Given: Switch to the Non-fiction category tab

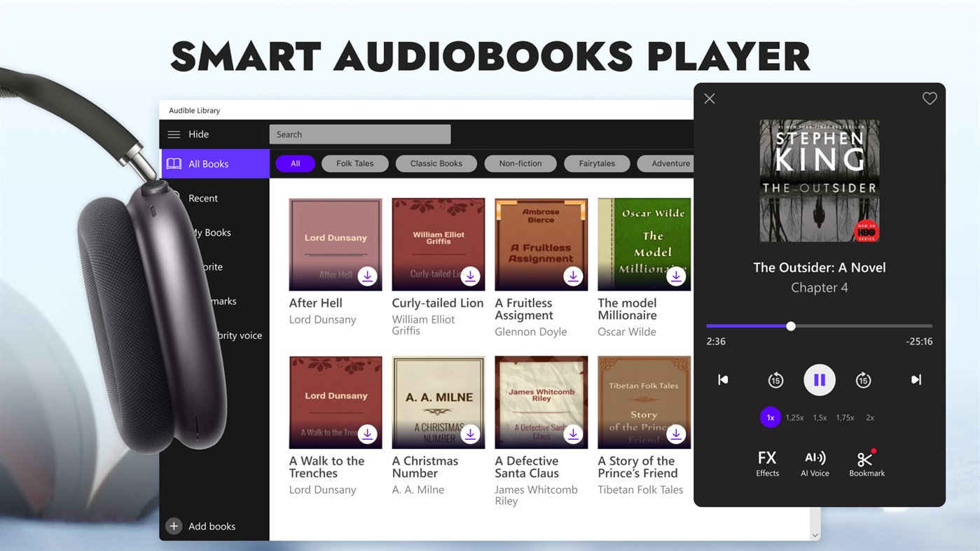Looking at the screenshot, I should click(520, 163).
